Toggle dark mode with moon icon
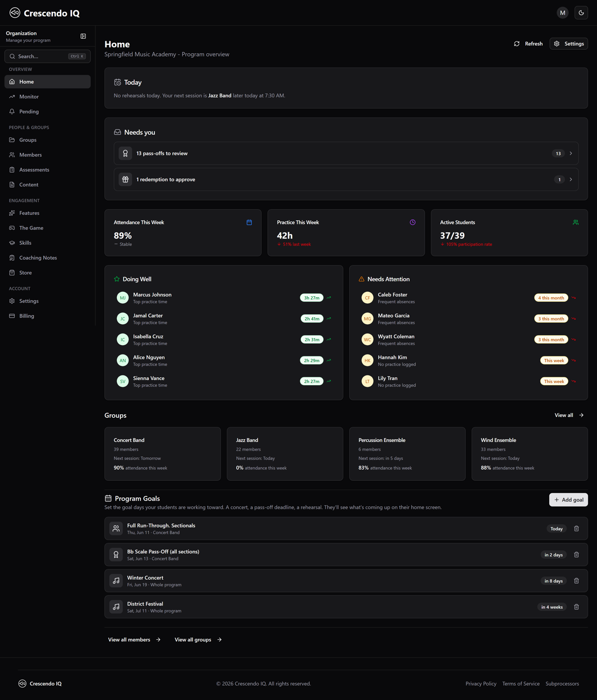 [x=581, y=13]
